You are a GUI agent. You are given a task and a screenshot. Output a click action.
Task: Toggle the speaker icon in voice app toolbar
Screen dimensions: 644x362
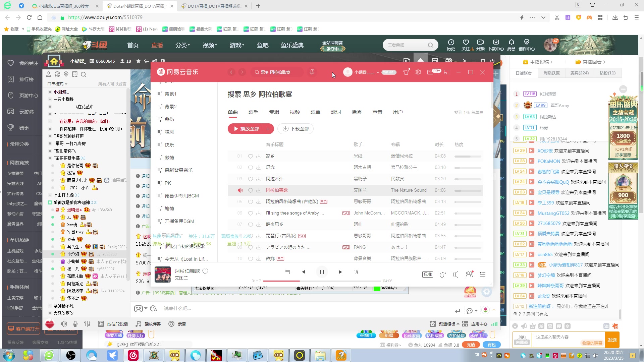coord(64,324)
